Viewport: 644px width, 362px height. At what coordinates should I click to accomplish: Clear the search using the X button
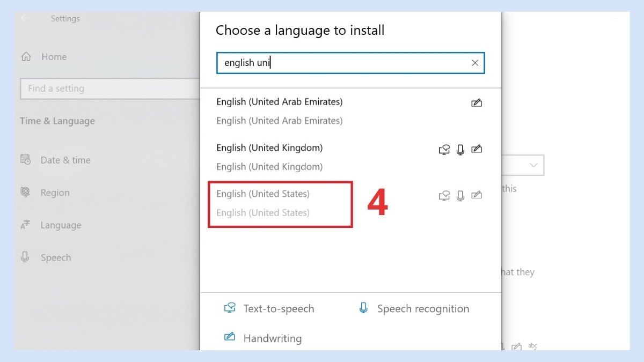[475, 63]
